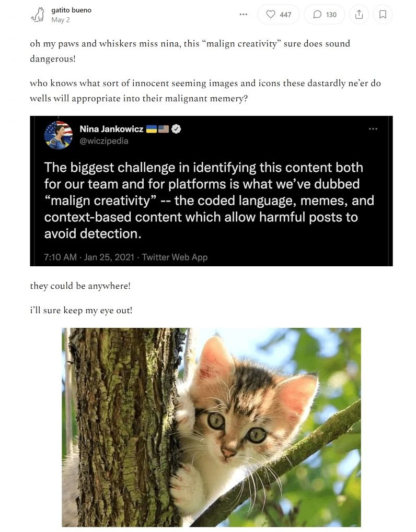Open the tweet's three-dot menu
The image size is (416, 532).
[x=373, y=129]
